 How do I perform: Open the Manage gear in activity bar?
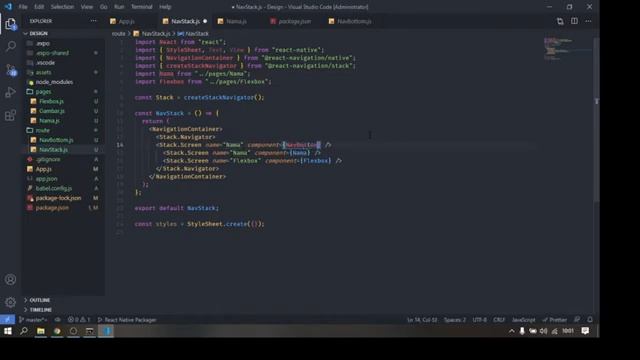(11, 302)
